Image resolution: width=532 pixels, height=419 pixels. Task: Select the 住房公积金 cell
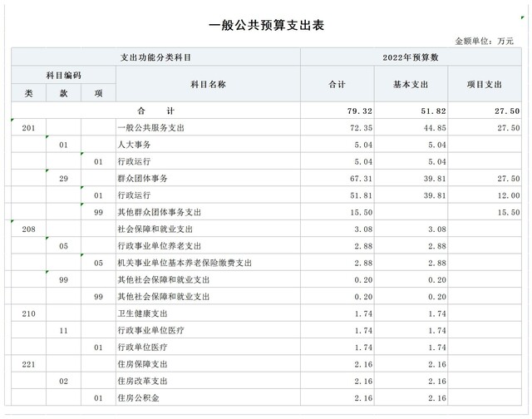138,398
